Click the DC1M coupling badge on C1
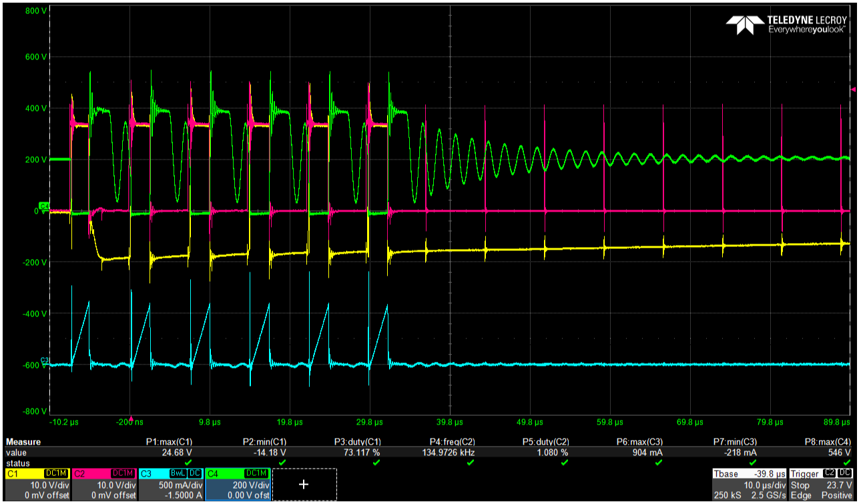This screenshot has width=859, height=504. click(x=57, y=473)
